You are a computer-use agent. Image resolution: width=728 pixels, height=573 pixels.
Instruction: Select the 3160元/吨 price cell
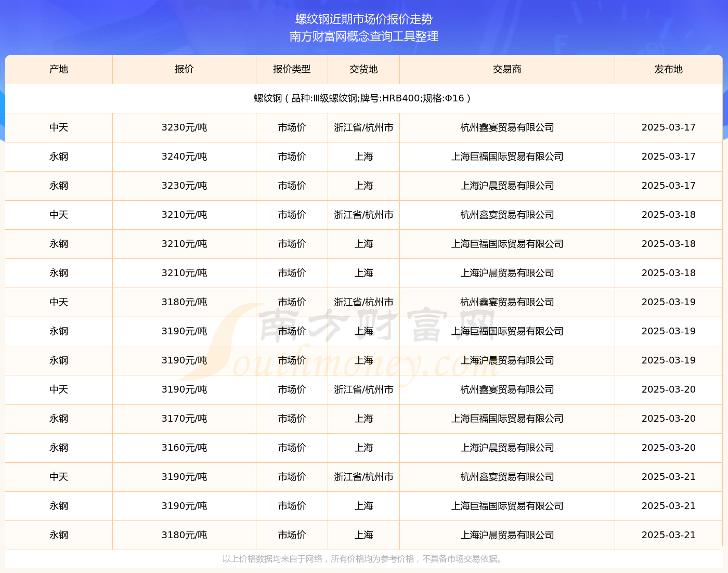pyautogui.click(x=184, y=448)
